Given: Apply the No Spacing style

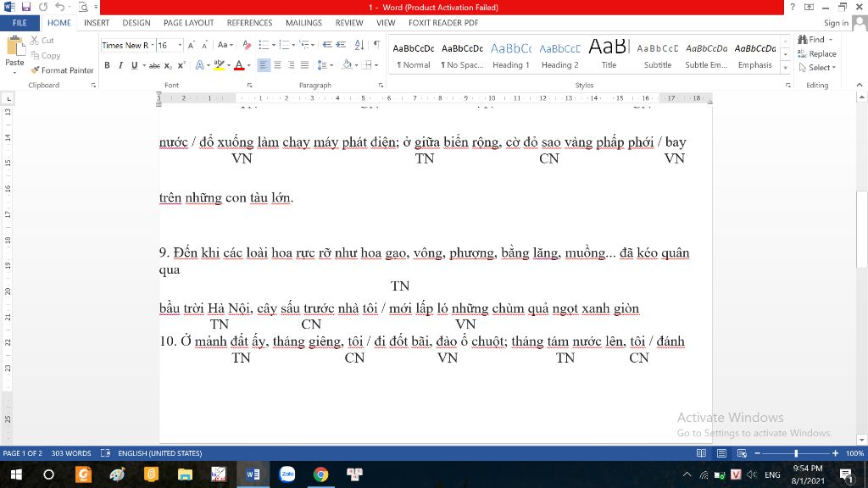Looking at the screenshot, I should click(462, 55).
